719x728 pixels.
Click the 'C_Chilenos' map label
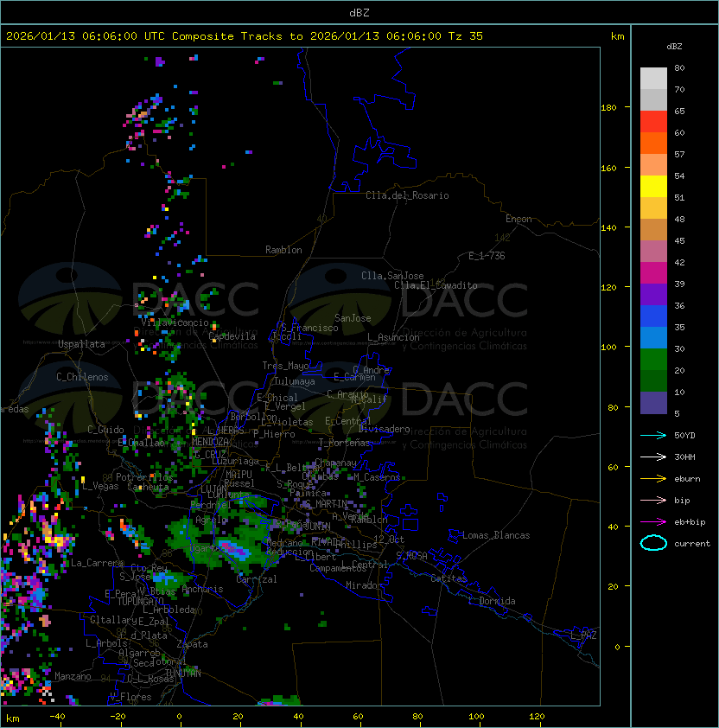82,377
